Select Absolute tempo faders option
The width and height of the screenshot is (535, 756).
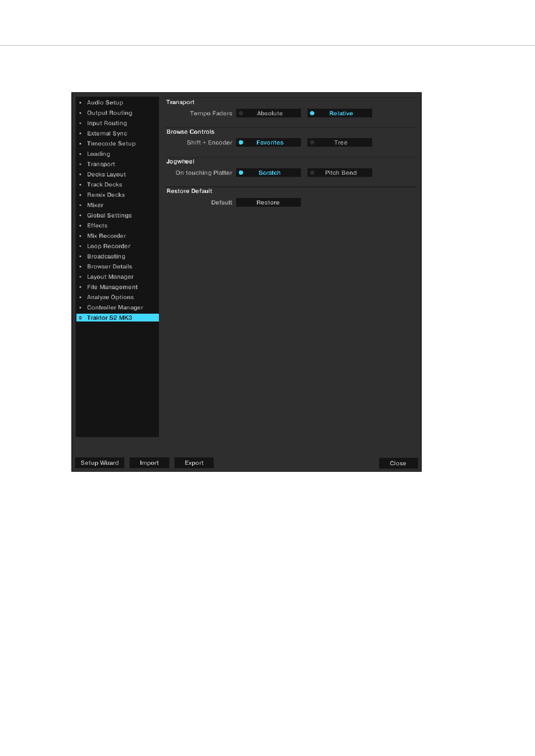268,113
